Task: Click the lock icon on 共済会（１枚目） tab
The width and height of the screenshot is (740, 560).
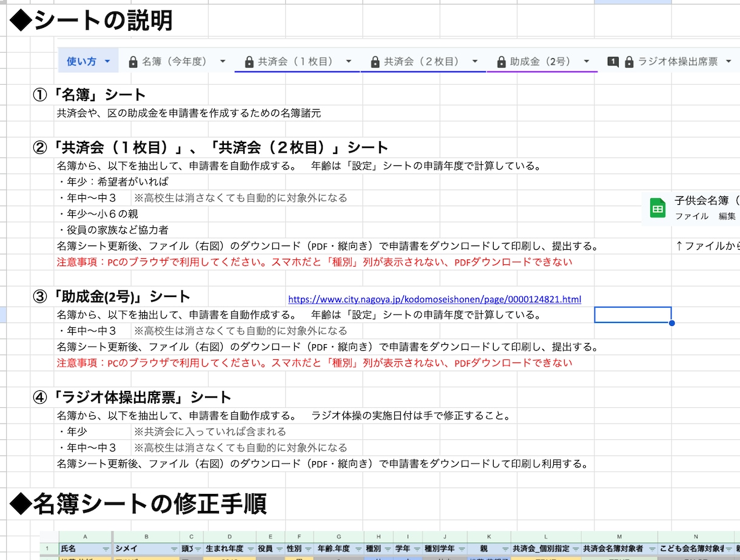Action: coord(249,62)
